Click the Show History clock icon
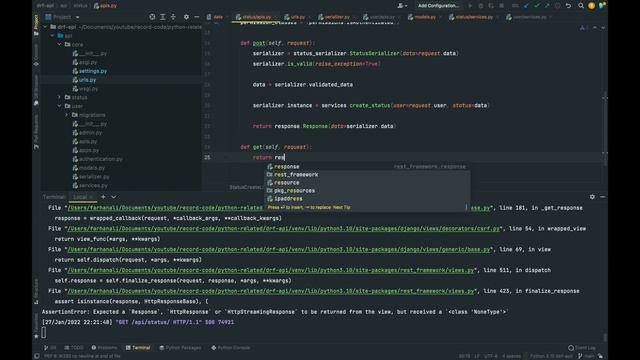Image resolution: width=640 pixels, height=360 pixels. tap(558, 6)
